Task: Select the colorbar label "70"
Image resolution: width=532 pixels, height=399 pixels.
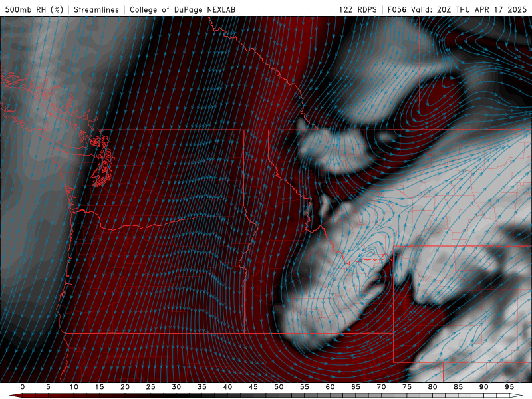Action: (x=381, y=387)
